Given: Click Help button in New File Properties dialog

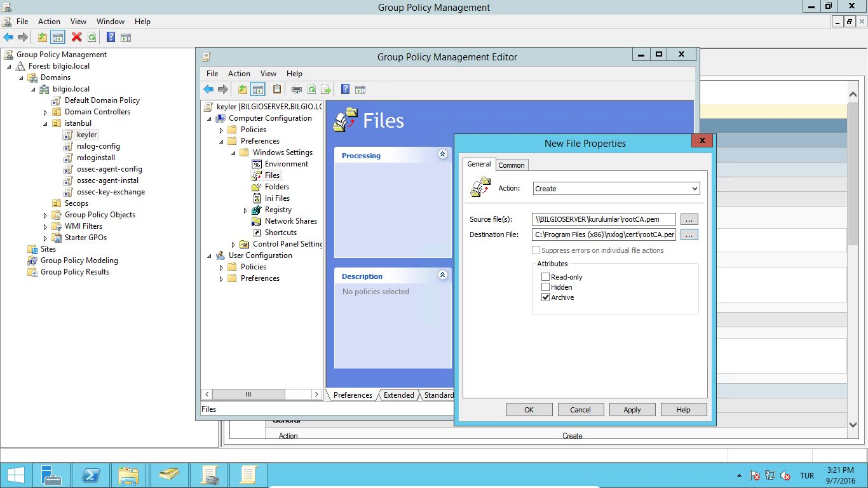Looking at the screenshot, I should click(x=684, y=410).
